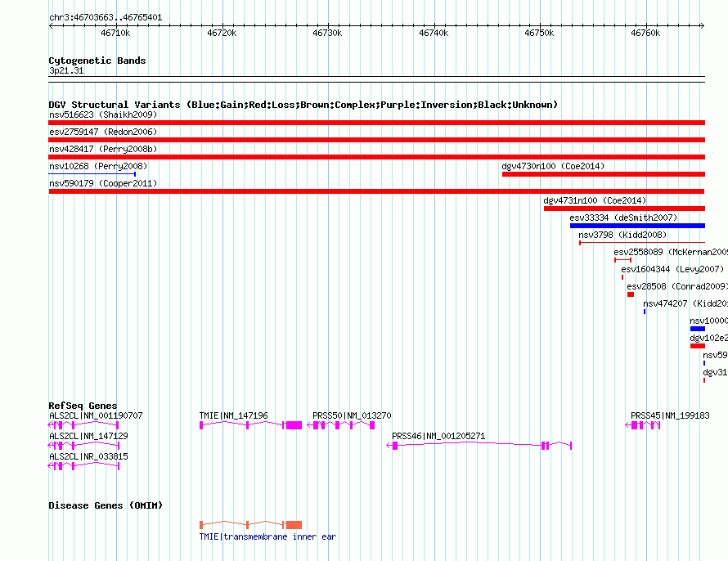
Task: Open the DGV Structural Variants track title
Action: 303,105
